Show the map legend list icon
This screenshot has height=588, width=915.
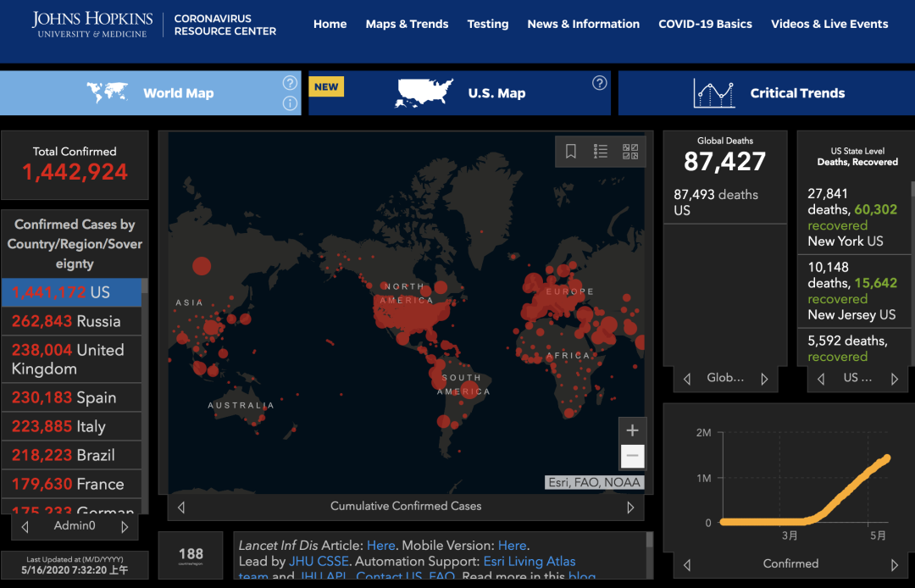[x=601, y=152]
